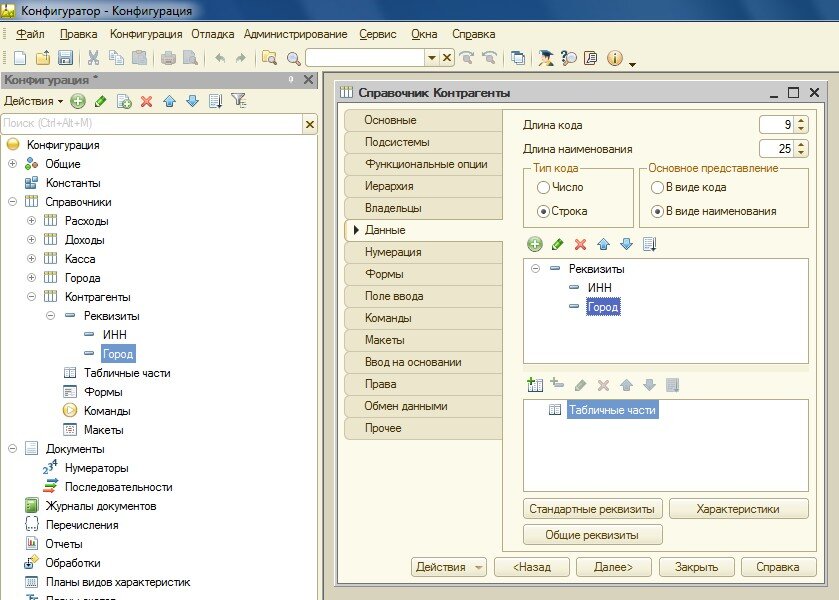
Task: Expand the Города catalog node
Action: [x=32, y=277]
